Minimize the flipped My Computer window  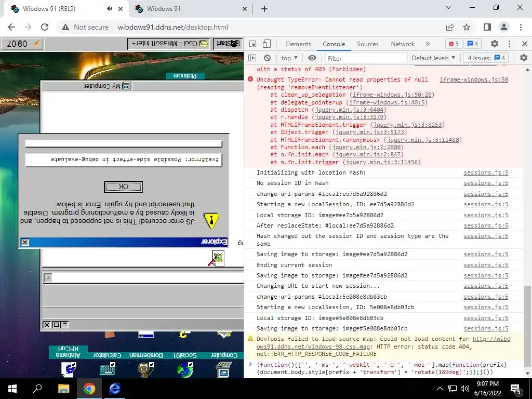tap(64, 325)
